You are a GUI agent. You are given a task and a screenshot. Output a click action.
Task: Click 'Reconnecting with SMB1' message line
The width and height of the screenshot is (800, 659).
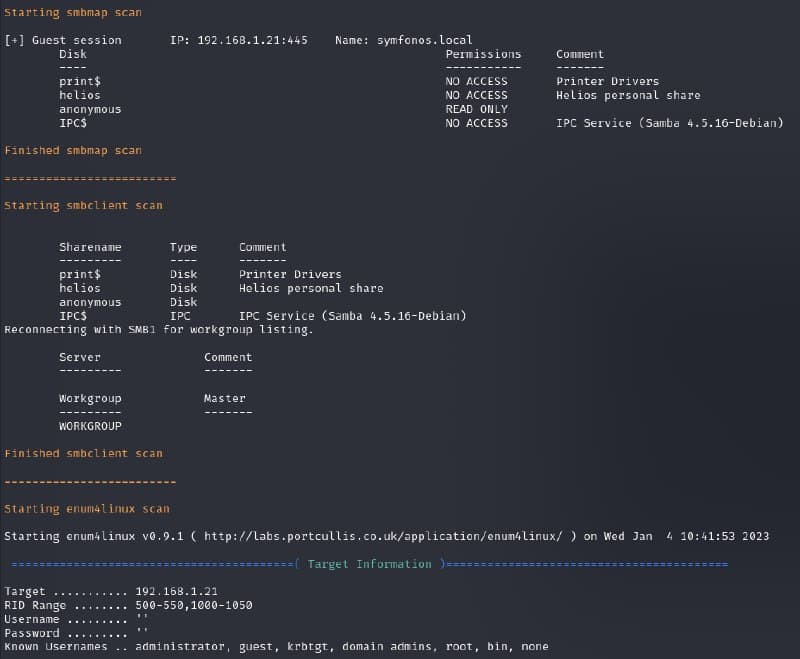159,330
